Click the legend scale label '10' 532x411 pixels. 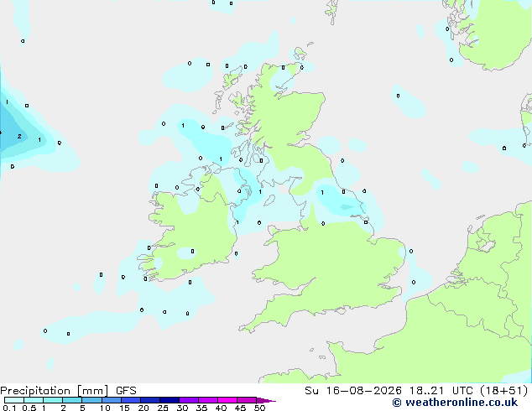coord(105,408)
